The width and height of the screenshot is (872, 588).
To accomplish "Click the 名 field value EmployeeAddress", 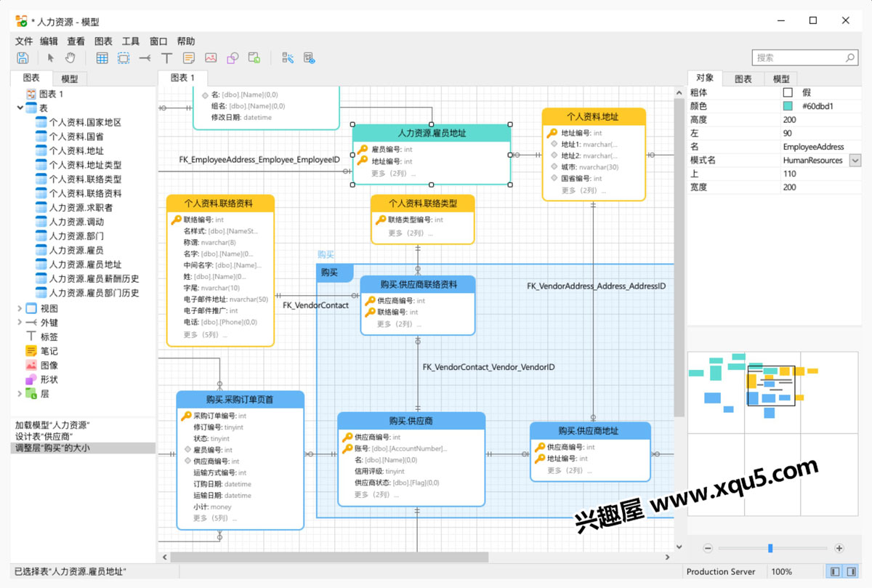I will tap(814, 147).
